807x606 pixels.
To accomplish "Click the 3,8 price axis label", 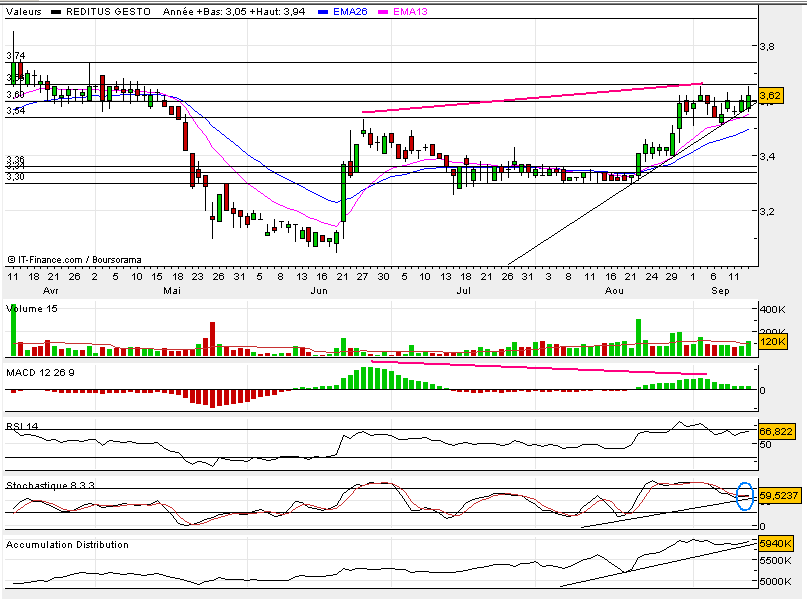I will [767, 46].
